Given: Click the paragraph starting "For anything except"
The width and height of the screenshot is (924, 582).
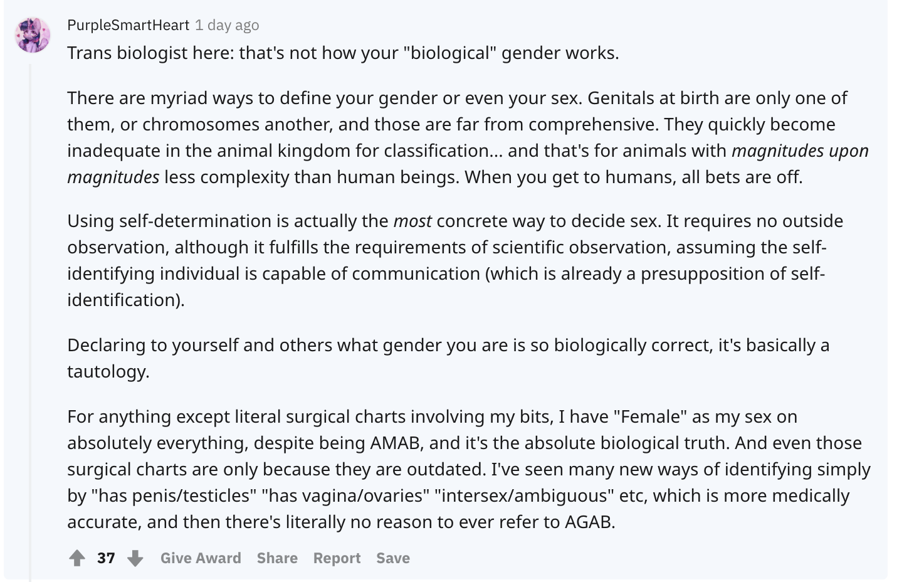Looking at the screenshot, I should (x=469, y=469).
